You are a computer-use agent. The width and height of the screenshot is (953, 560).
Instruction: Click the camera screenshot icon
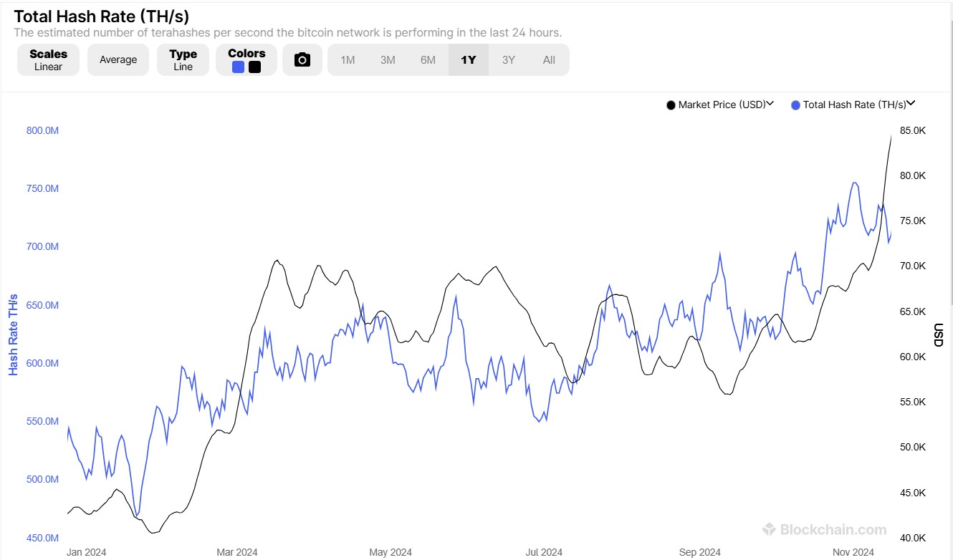[x=302, y=60]
